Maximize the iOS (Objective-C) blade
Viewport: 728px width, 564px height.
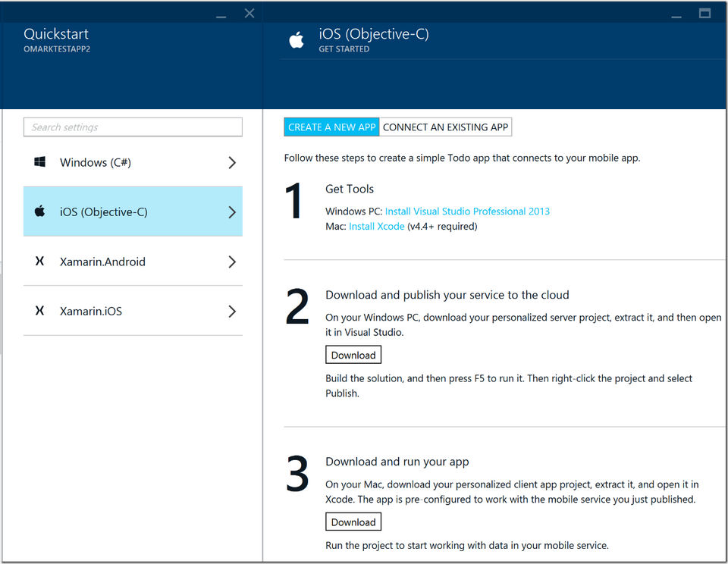[x=704, y=13]
